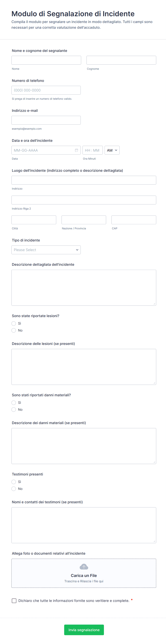Select No for injuries reported

pyautogui.click(x=14, y=330)
